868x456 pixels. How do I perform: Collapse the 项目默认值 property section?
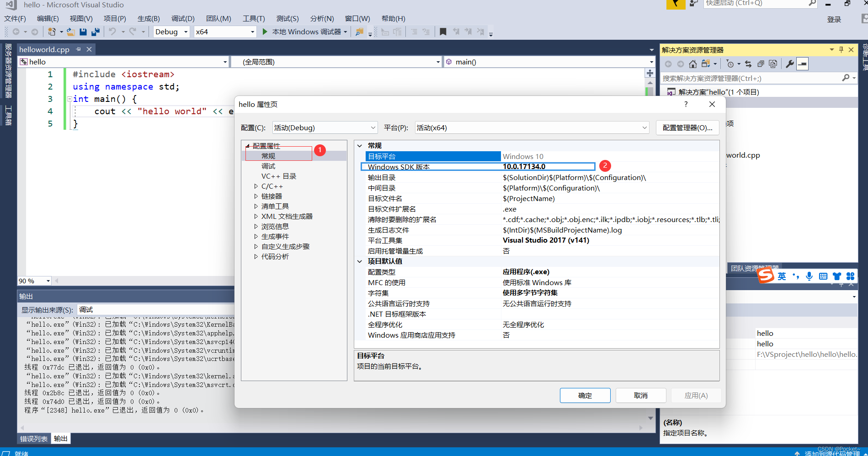click(x=360, y=261)
